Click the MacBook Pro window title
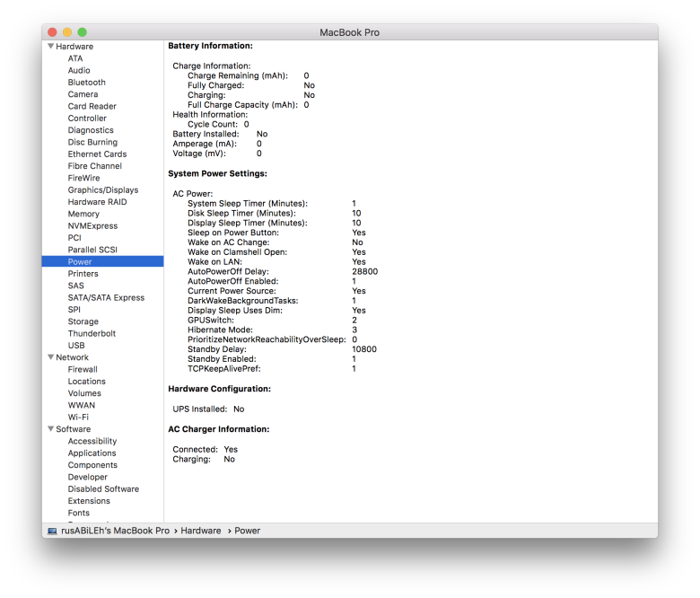 point(350,32)
